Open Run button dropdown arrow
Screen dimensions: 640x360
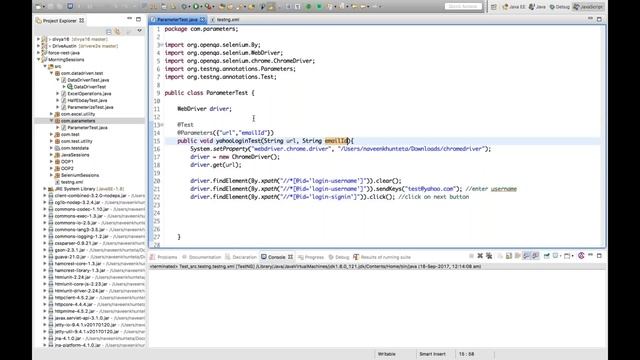click(202, 7)
